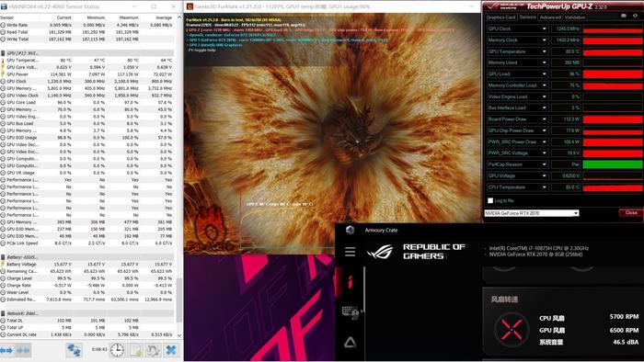The image size is (644, 362).
Task: Click the HWiNFO64 title bar icon
Action: click(x=4, y=6)
